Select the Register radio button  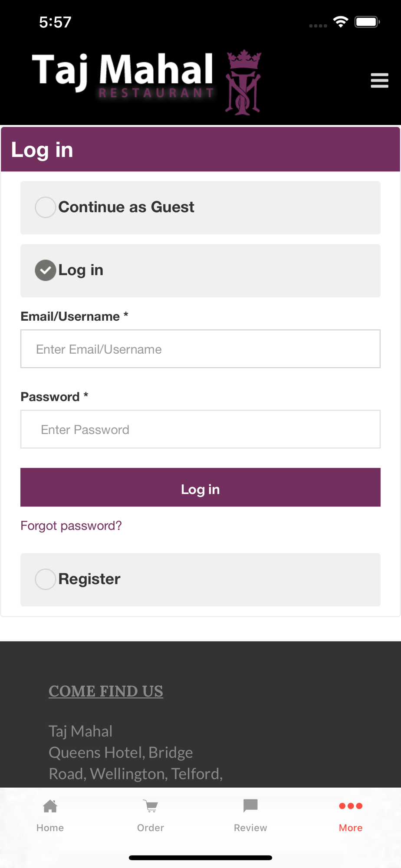pyautogui.click(x=45, y=579)
